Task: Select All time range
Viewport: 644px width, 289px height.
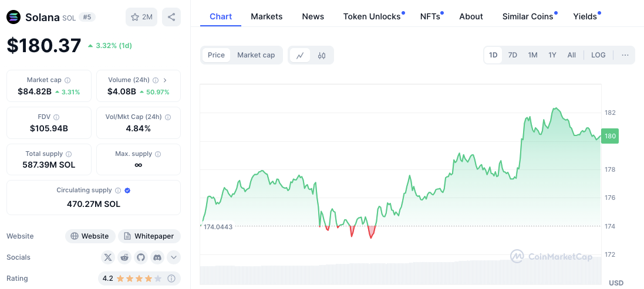Action: pos(572,55)
